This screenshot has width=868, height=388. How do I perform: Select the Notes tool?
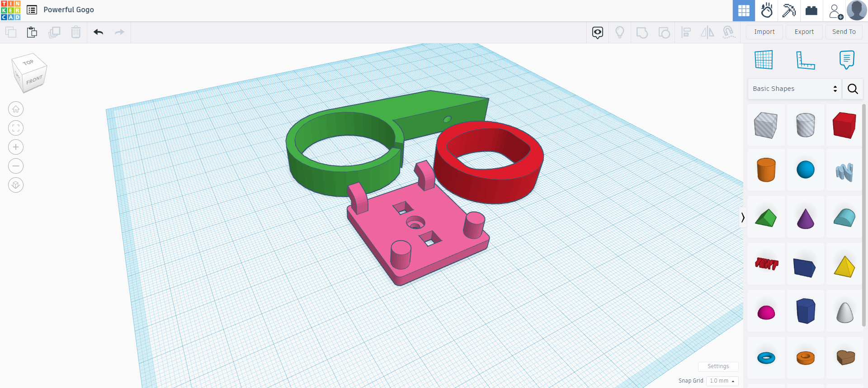click(x=847, y=60)
